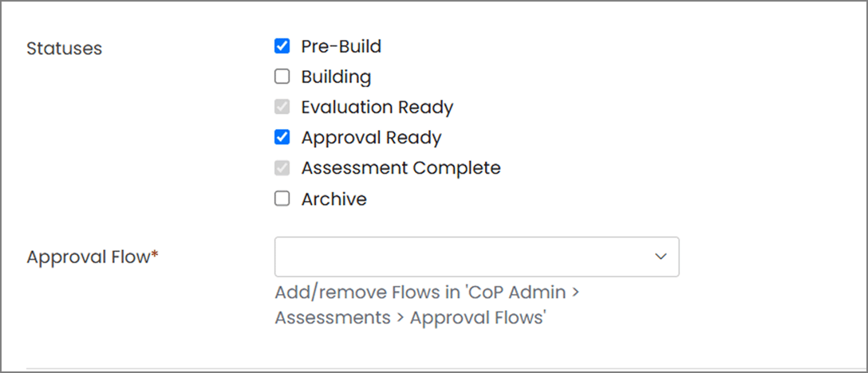Click the "Assessments > Approval Flows'" hint line
Screen dimensions: 868x373
pos(410,318)
